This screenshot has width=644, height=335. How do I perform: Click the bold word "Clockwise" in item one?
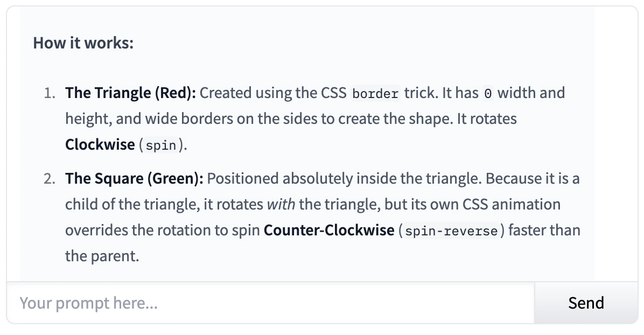[x=100, y=145]
